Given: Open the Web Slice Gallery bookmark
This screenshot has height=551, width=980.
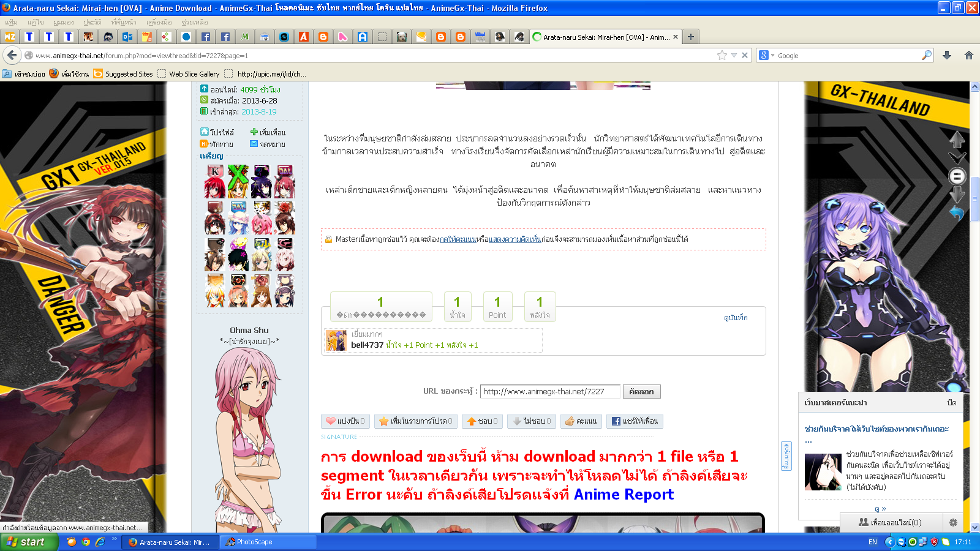Looking at the screenshot, I should click(x=189, y=73).
